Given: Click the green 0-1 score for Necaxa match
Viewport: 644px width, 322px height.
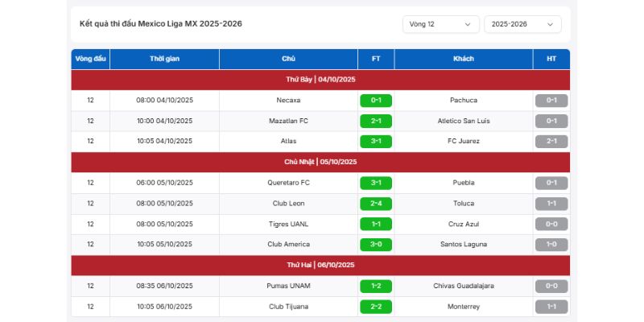Looking at the screenshot, I should (x=376, y=101).
